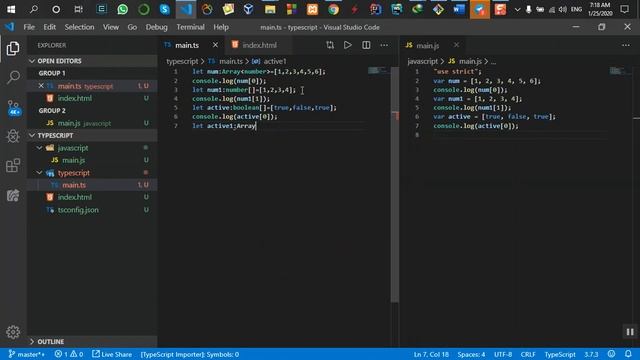Open the Manage gear settings icon

pyautogui.click(x=13, y=332)
